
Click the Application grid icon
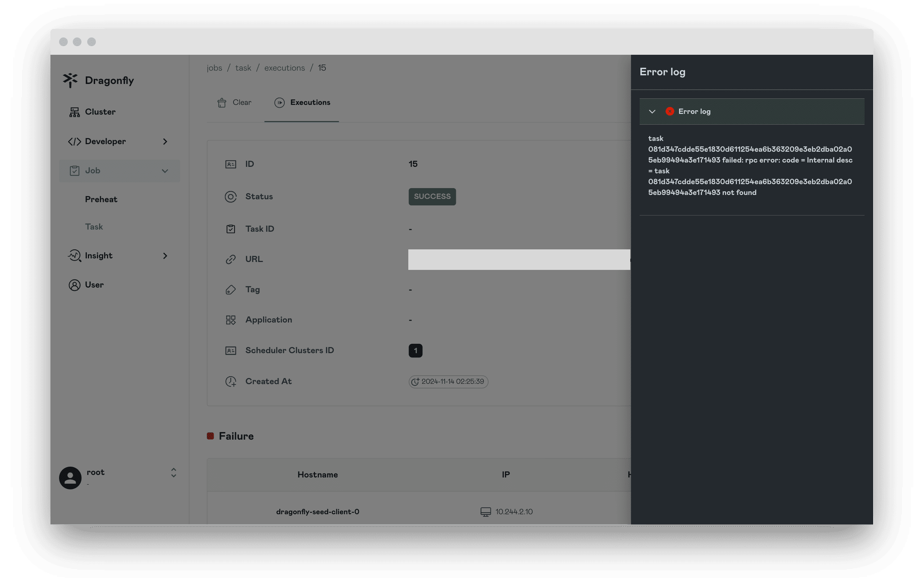tap(231, 320)
